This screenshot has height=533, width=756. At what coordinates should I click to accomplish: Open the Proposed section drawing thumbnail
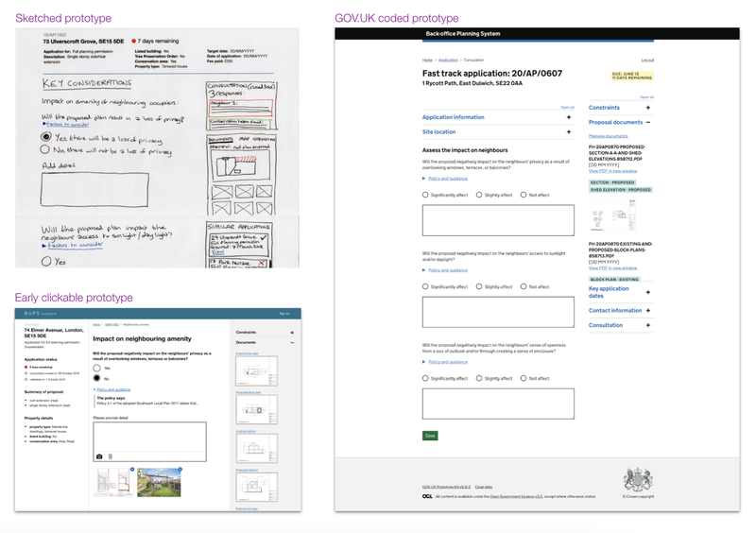click(x=256, y=488)
